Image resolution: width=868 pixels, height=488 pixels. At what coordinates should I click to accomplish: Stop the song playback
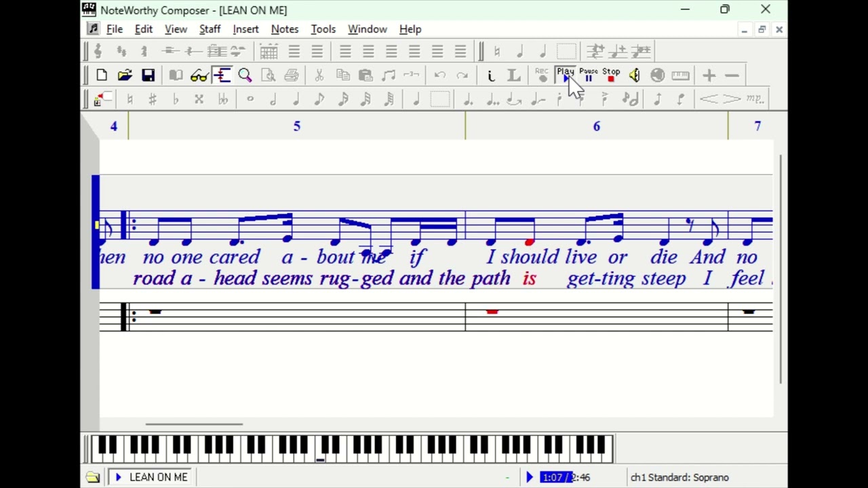(x=611, y=75)
